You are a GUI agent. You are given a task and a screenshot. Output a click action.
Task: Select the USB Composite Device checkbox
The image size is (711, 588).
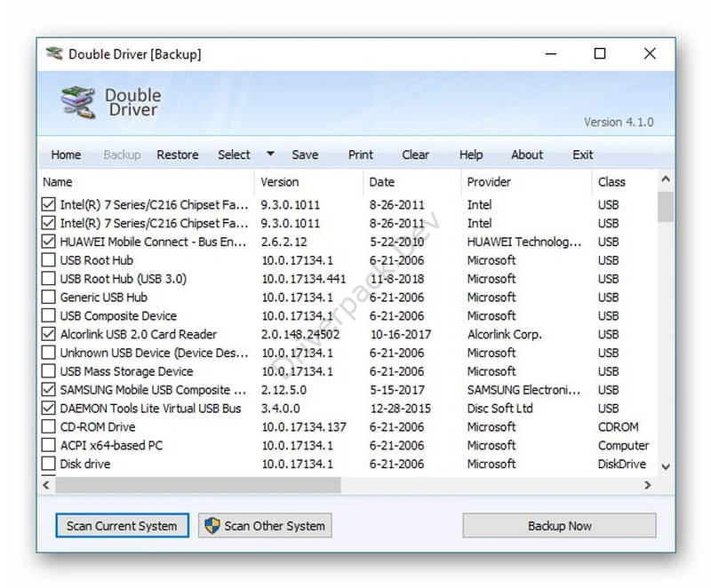(49, 315)
